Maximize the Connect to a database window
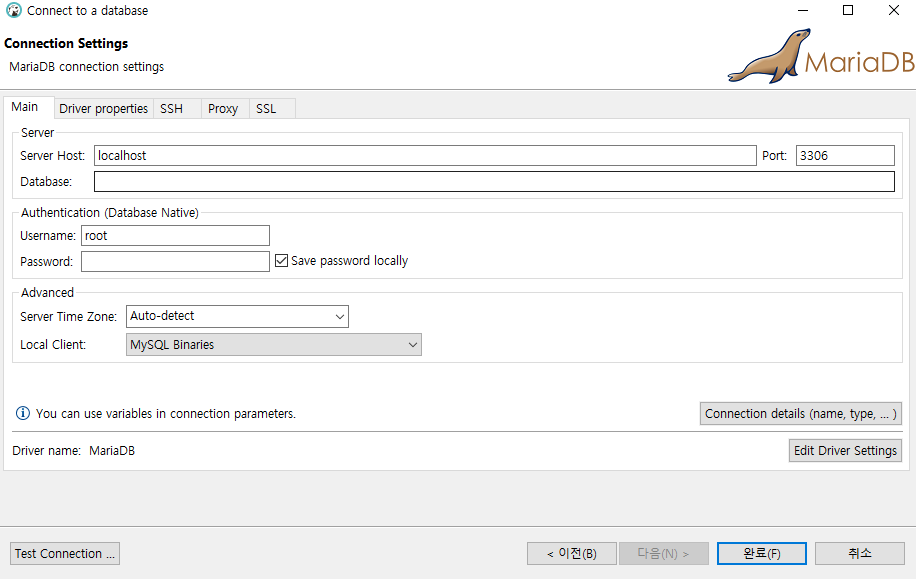This screenshot has height=579, width=916. 848,10
